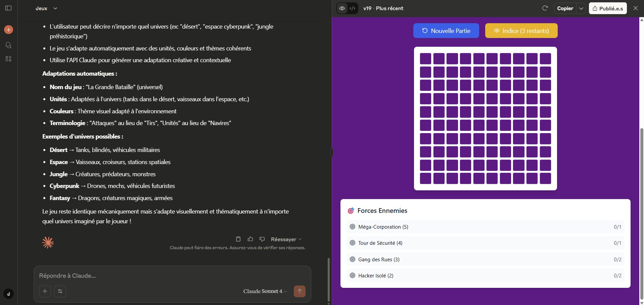The image size is (644, 305).
Task: Open the chat search icon in sidebar
Action: point(8,45)
